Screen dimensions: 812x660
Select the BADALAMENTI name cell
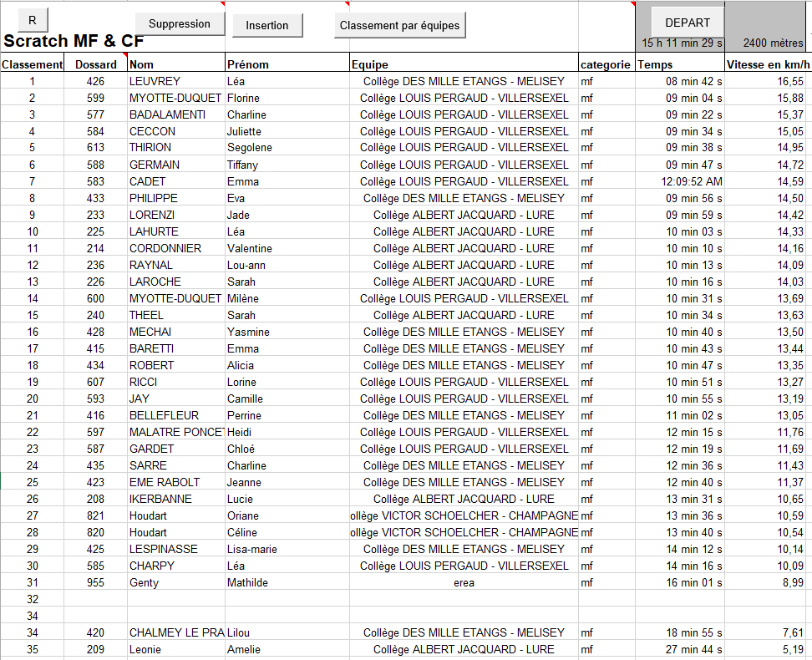[176, 114]
